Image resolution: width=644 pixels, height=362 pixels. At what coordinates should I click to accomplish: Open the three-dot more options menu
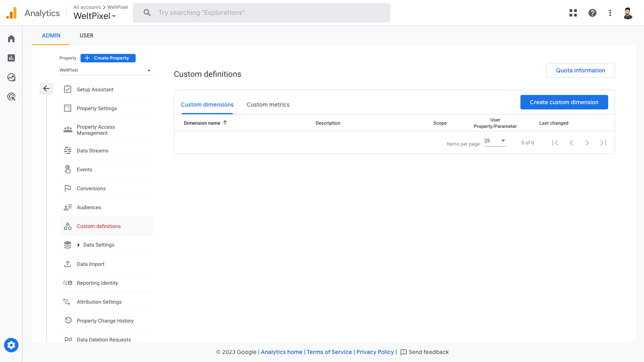[610, 13]
